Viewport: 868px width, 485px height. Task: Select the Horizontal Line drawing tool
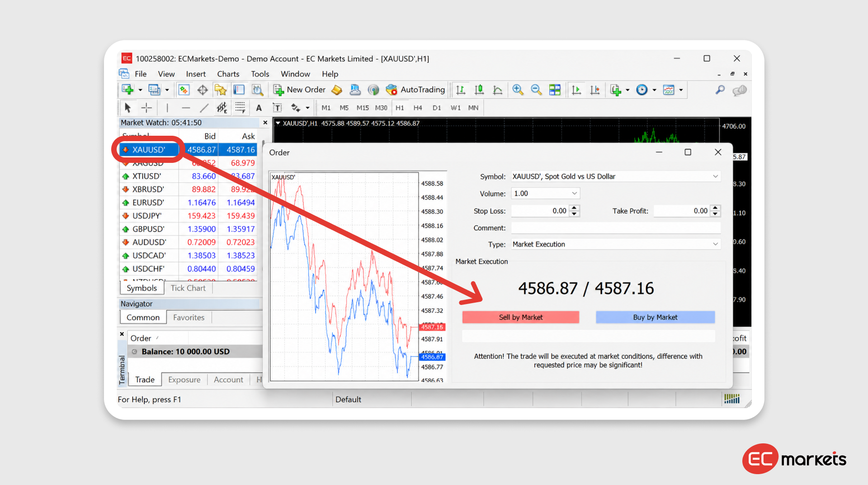point(186,108)
